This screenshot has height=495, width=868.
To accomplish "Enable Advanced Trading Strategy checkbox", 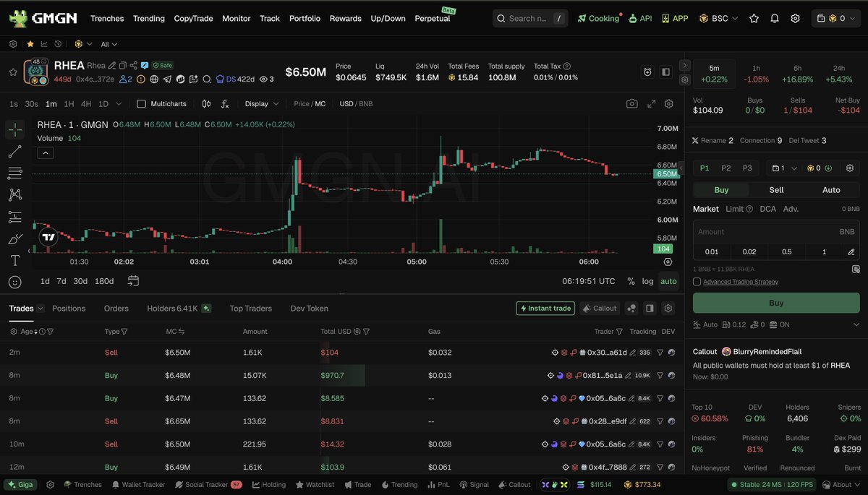I will (x=697, y=282).
